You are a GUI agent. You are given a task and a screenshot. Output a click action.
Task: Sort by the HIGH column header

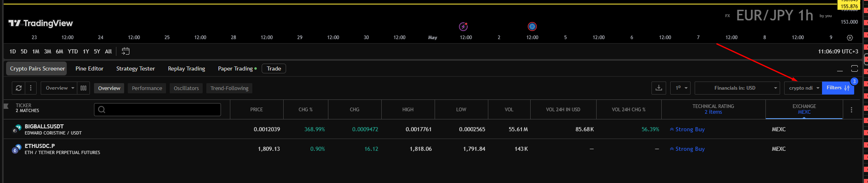point(408,110)
